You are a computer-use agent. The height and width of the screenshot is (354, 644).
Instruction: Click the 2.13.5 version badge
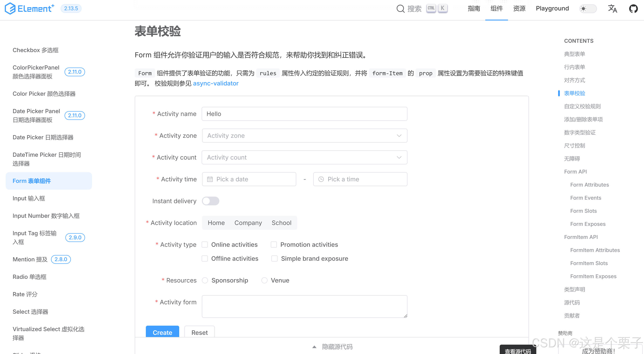pos(71,9)
